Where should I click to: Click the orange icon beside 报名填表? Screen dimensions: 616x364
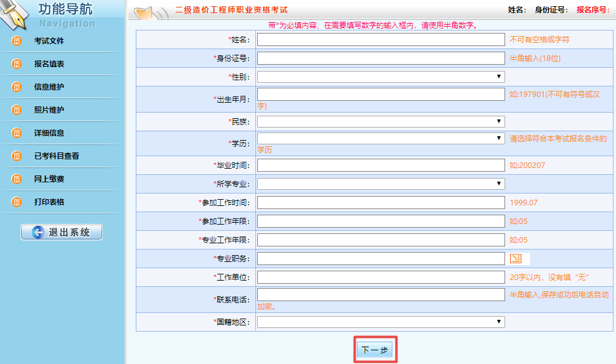(16, 64)
